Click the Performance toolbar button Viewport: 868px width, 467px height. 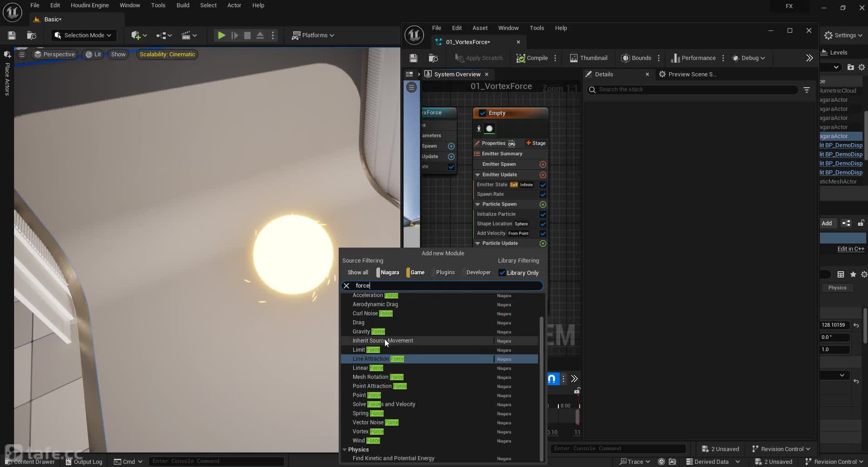[x=693, y=58]
